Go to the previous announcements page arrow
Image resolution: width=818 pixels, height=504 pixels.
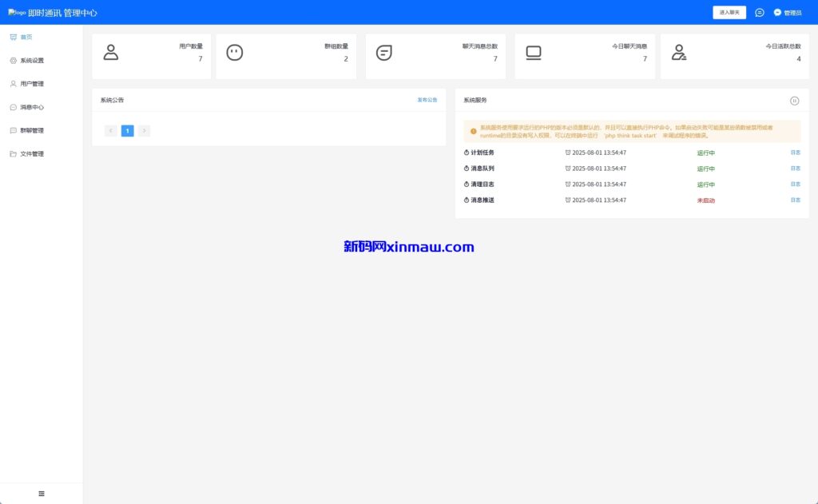tap(111, 130)
